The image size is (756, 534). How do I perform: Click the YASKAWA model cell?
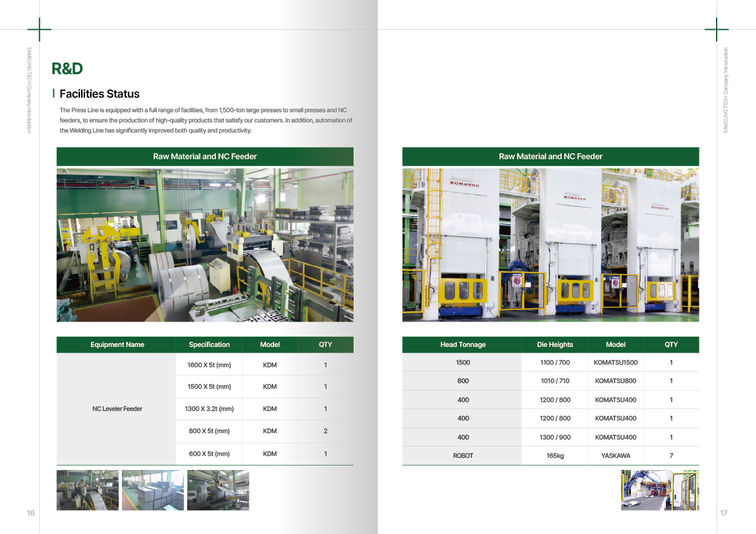tap(615, 455)
